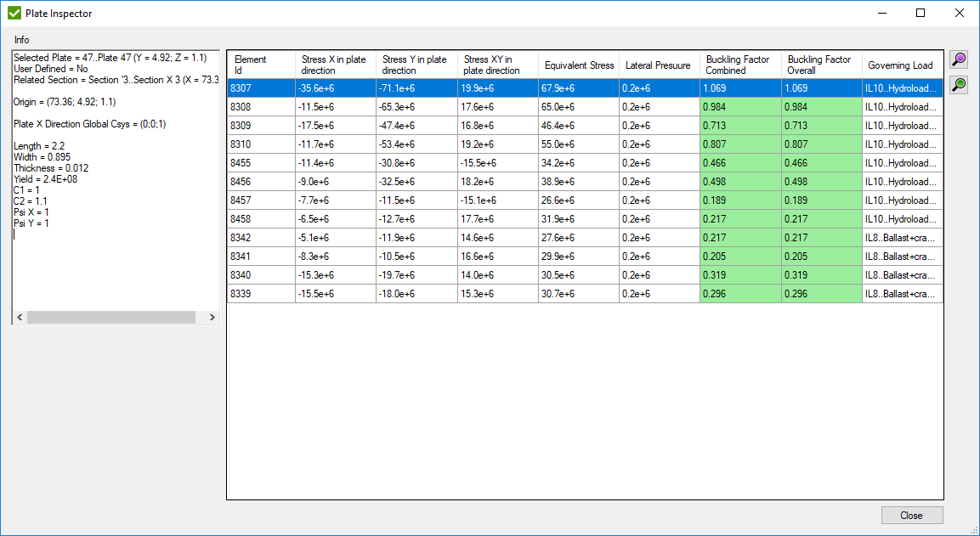Screen dimensions: 980x536
Task: Click the Stress Y in plate direction header
Action: tap(416, 65)
